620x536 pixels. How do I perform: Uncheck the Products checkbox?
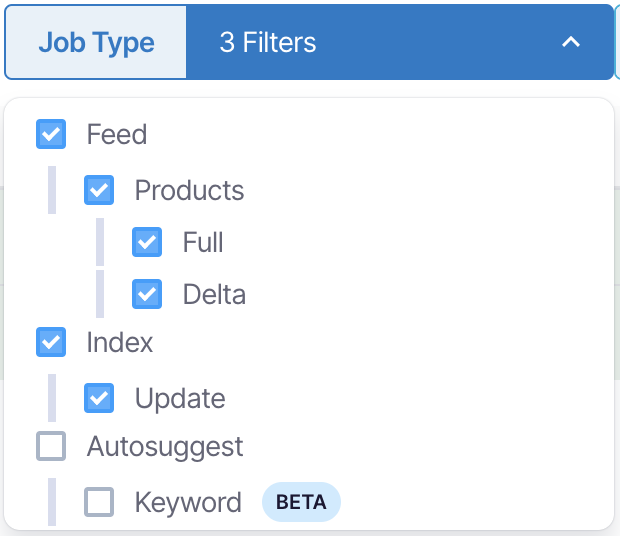pos(99,190)
